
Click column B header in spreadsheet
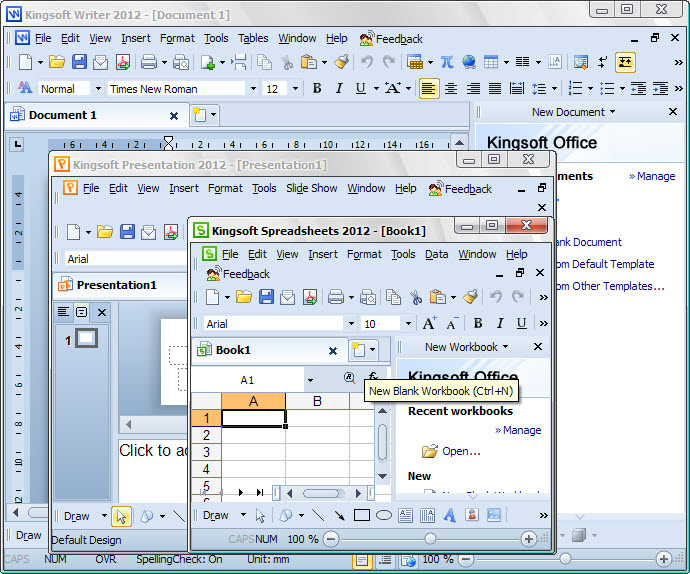[x=317, y=401]
